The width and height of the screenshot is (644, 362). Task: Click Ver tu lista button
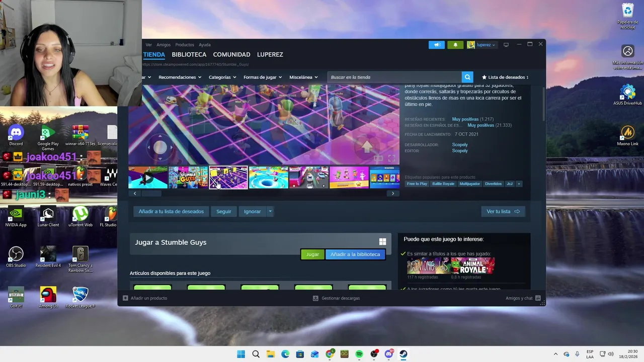pyautogui.click(x=503, y=211)
